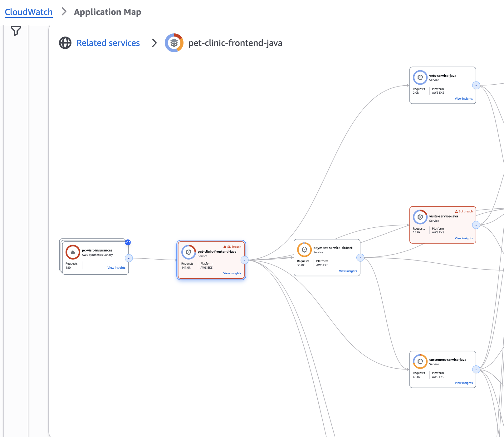Click the pet-clinic-frontend-java node SLI breach label
504x437 pixels.
click(x=232, y=247)
